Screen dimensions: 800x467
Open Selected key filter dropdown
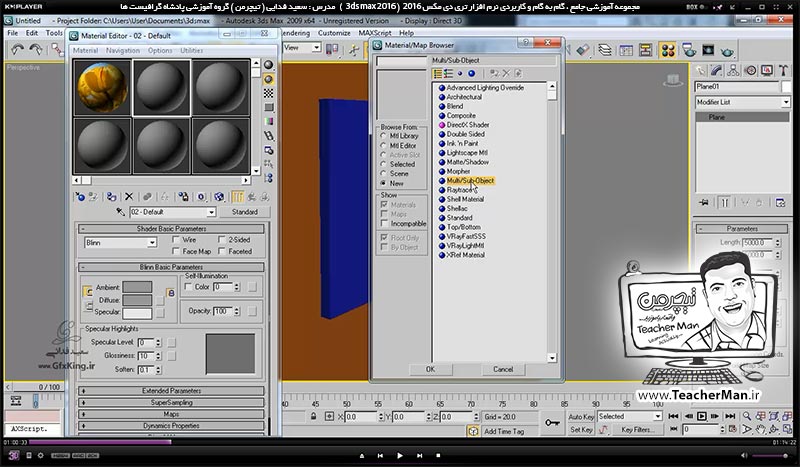(x=658, y=416)
